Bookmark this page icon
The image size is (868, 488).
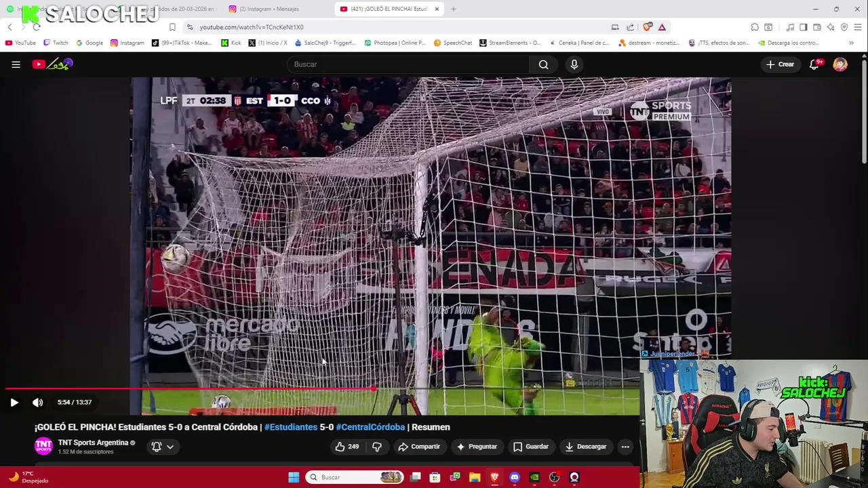[172, 27]
